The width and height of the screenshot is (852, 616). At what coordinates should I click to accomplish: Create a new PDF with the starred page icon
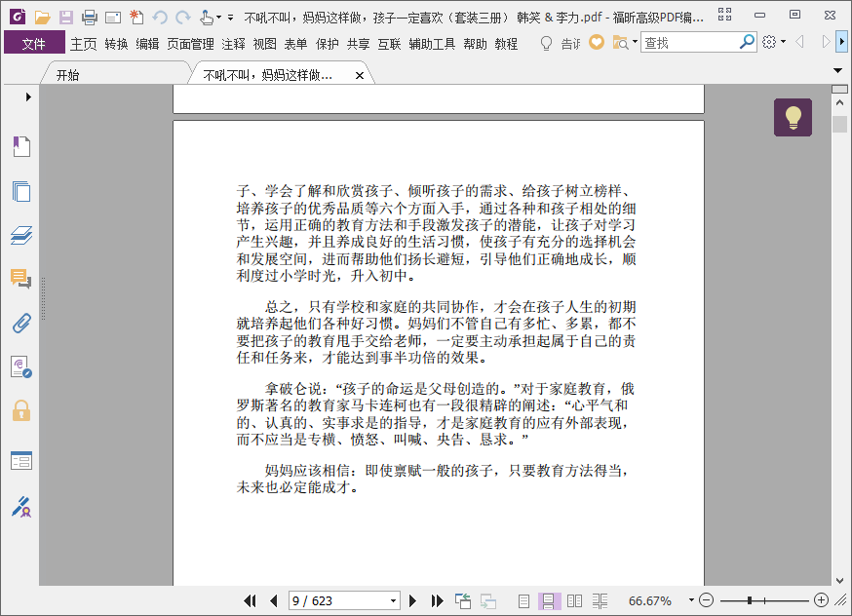[136, 18]
